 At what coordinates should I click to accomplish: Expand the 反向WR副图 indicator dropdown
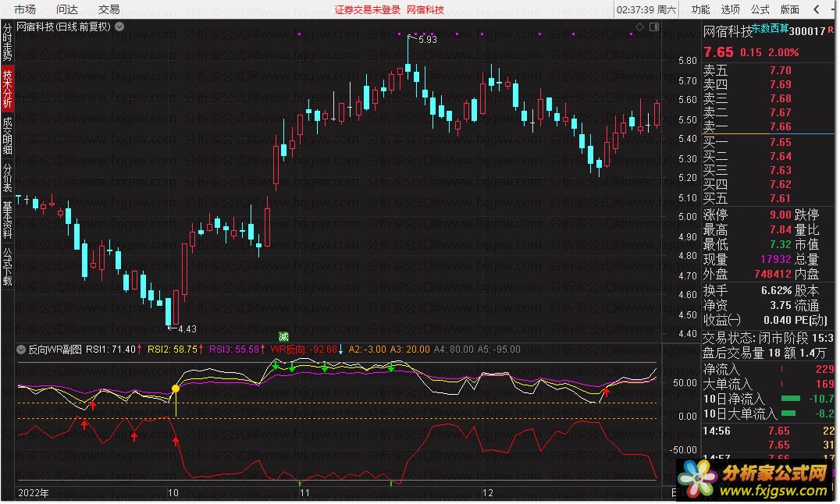21,350
